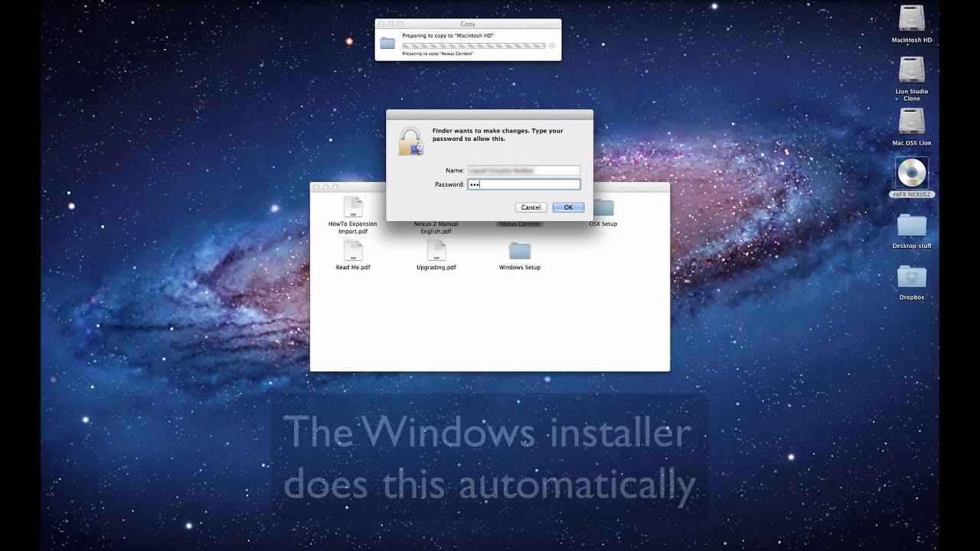Close the Finder folder window
The image size is (980, 551).
(316, 187)
